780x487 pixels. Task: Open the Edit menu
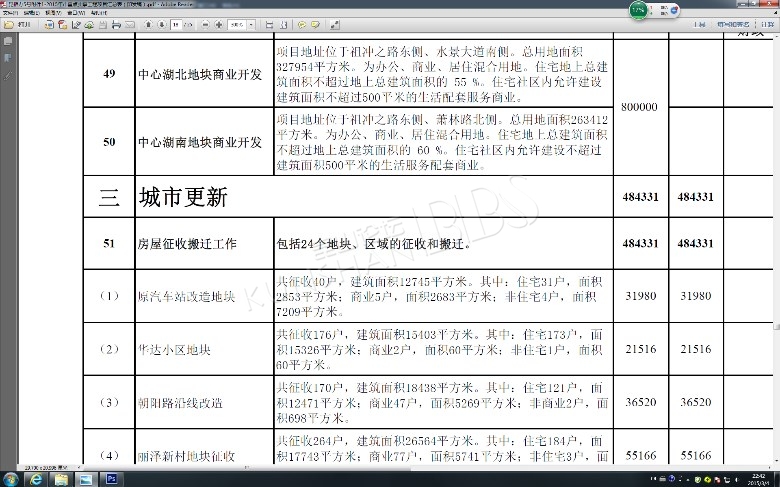(31, 13)
